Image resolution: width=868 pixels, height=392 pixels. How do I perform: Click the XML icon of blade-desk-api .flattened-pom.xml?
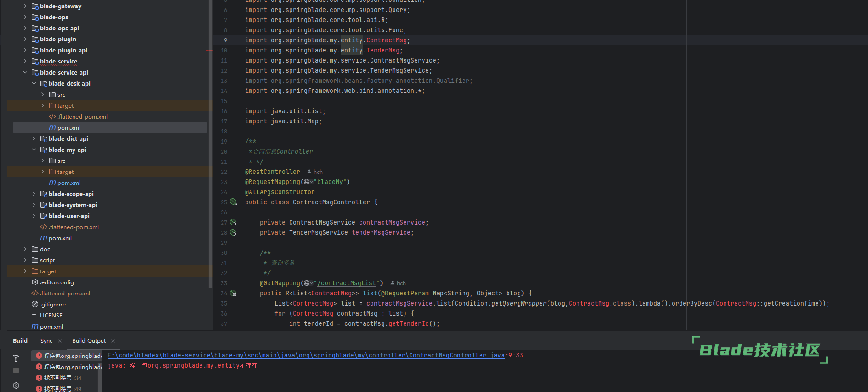52,116
